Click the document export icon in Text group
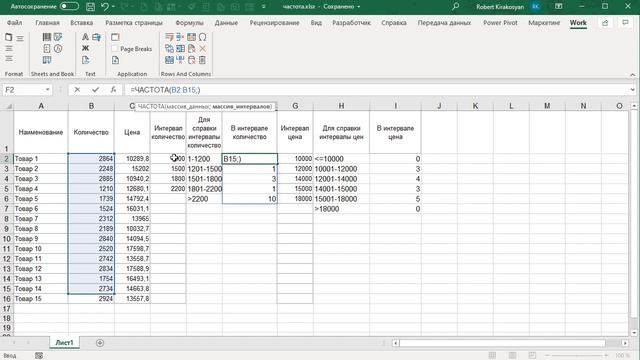 pos(85,60)
